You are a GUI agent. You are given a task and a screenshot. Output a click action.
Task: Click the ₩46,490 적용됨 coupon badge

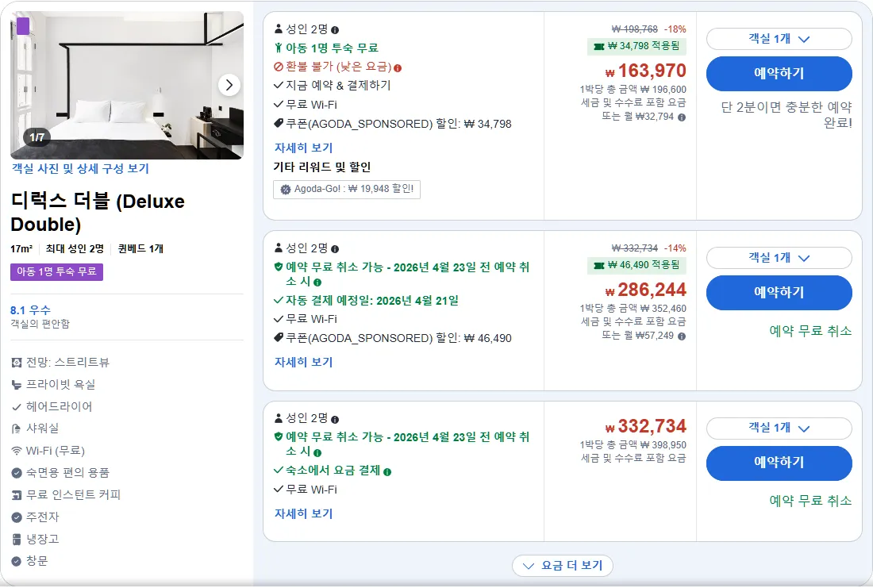pyautogui.click(x=636, y=265)
